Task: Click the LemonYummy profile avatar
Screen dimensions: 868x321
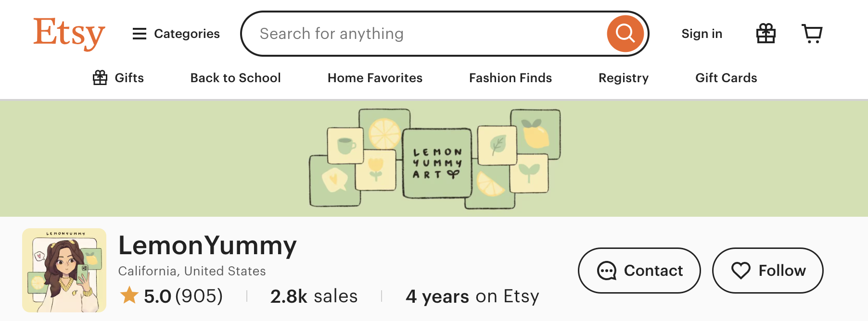Action: click(64, 270)
